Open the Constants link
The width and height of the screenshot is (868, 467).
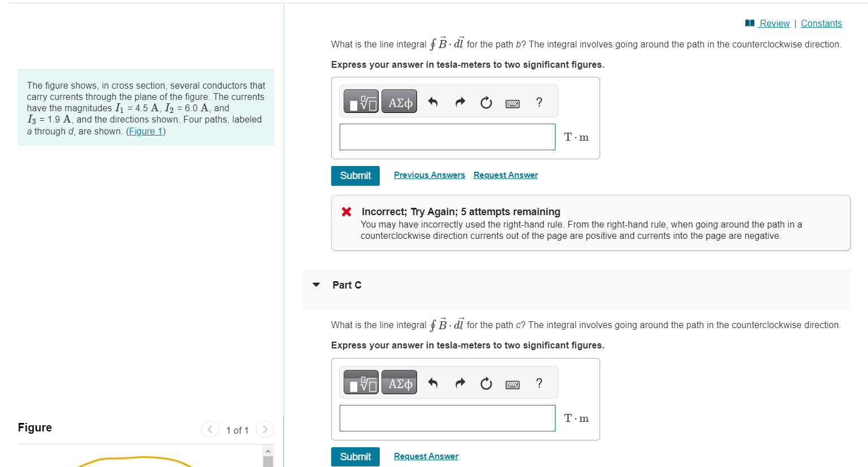point(821,23)
